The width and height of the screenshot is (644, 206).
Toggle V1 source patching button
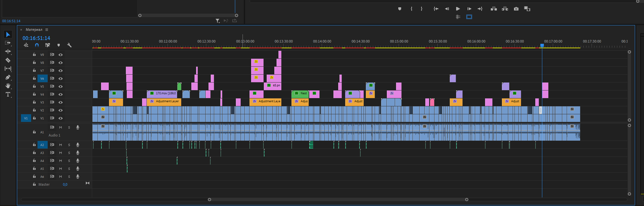tap(26, 118)
